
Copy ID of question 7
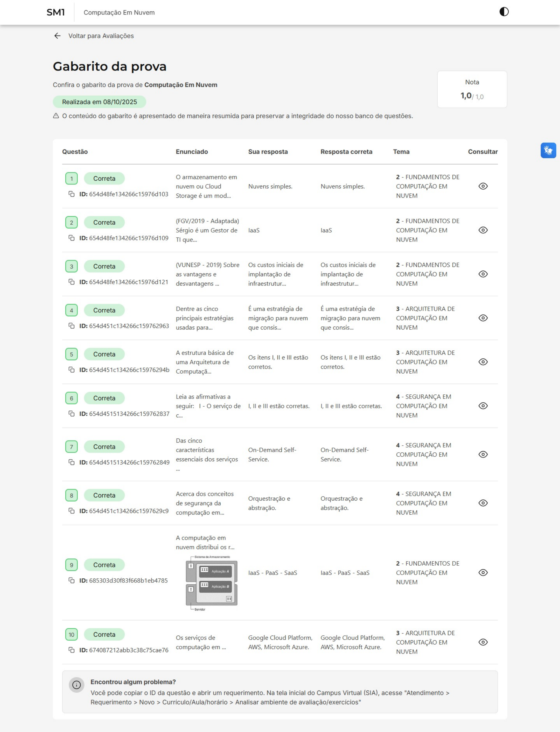[x=71, y=462]
